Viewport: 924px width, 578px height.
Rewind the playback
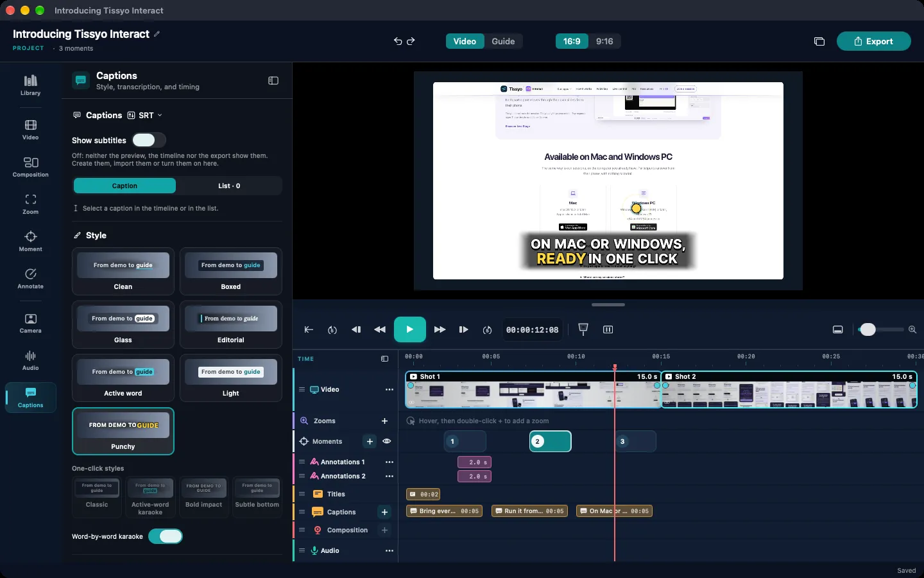point(380,329)
